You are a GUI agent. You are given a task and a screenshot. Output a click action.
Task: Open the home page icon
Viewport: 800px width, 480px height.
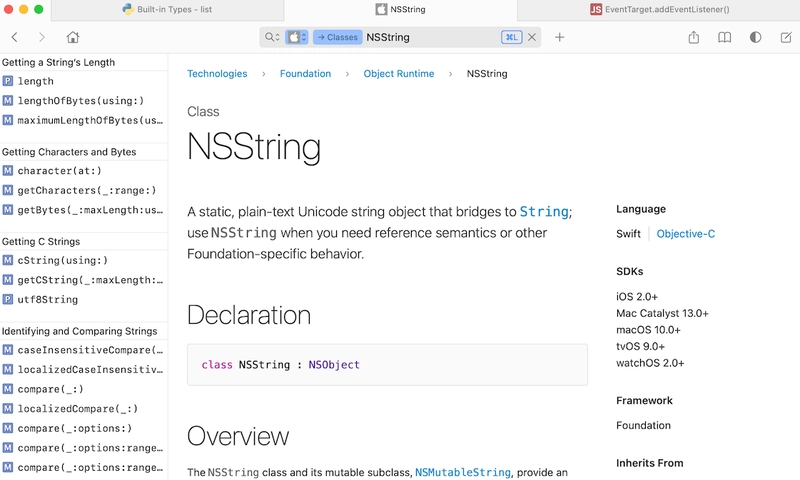click(x=73, y=37)
